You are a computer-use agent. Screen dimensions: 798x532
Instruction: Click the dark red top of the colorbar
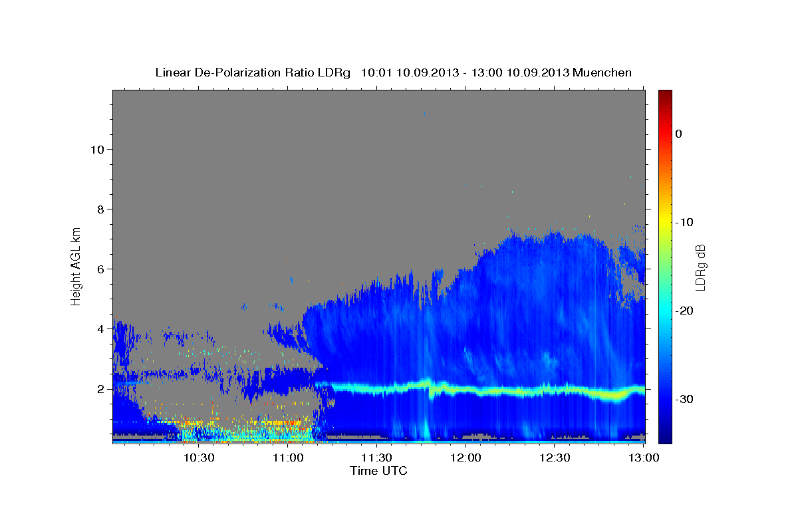(x=665, y=96)
